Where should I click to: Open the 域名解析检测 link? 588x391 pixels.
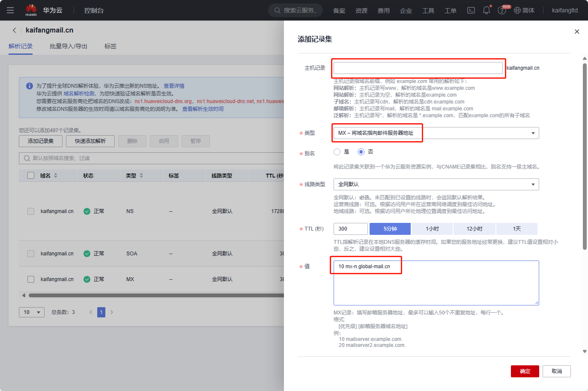[x=79, y=94]
